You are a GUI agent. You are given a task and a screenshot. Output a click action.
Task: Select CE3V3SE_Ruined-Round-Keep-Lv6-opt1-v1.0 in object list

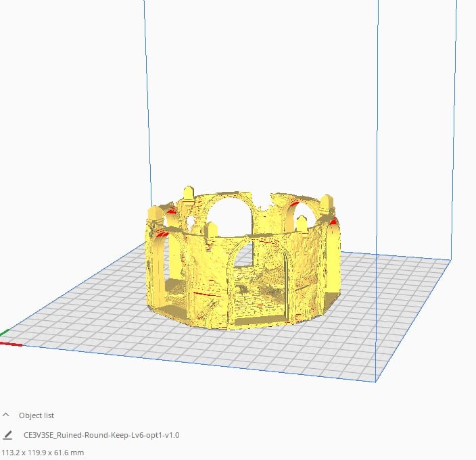pyautogui.click(x=101, y=436)
